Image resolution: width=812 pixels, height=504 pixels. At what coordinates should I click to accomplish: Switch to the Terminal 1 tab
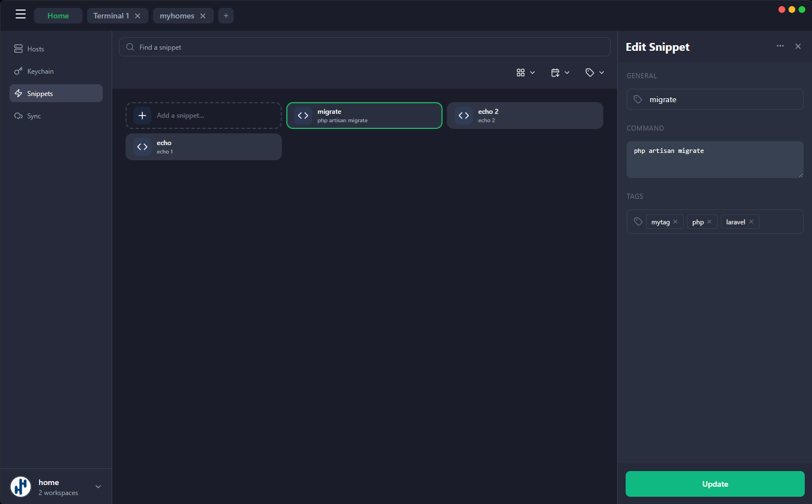(x=112, y=16)
